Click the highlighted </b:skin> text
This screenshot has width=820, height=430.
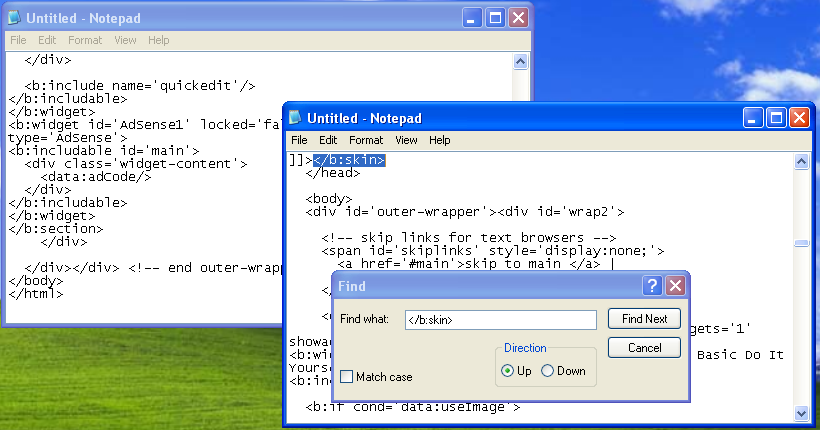[349, 160]
